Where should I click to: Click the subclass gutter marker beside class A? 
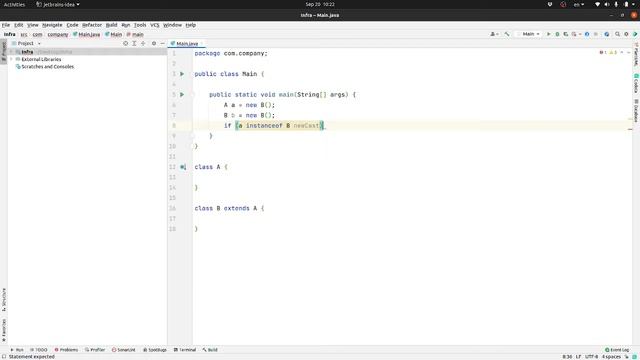183,167
